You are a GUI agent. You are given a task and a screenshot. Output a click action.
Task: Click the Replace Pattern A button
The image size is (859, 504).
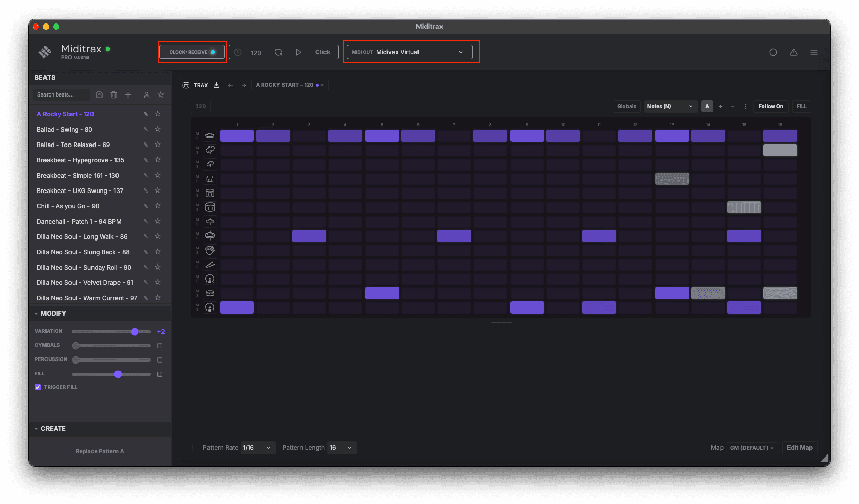(x=100, y=451)
